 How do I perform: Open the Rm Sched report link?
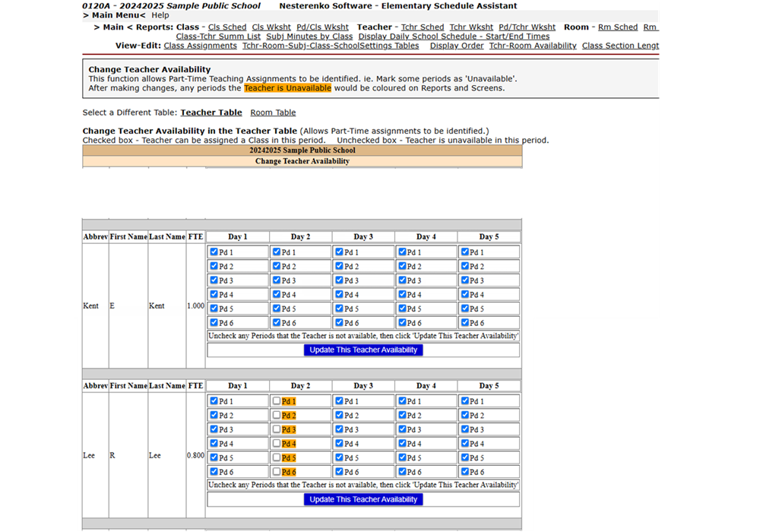(x=618, y=27)
